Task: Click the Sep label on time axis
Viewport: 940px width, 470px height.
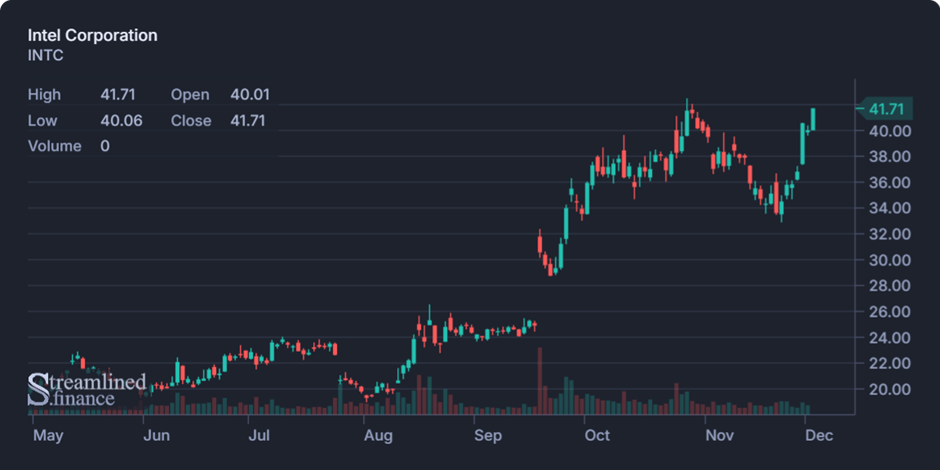Action: [488, 436]
